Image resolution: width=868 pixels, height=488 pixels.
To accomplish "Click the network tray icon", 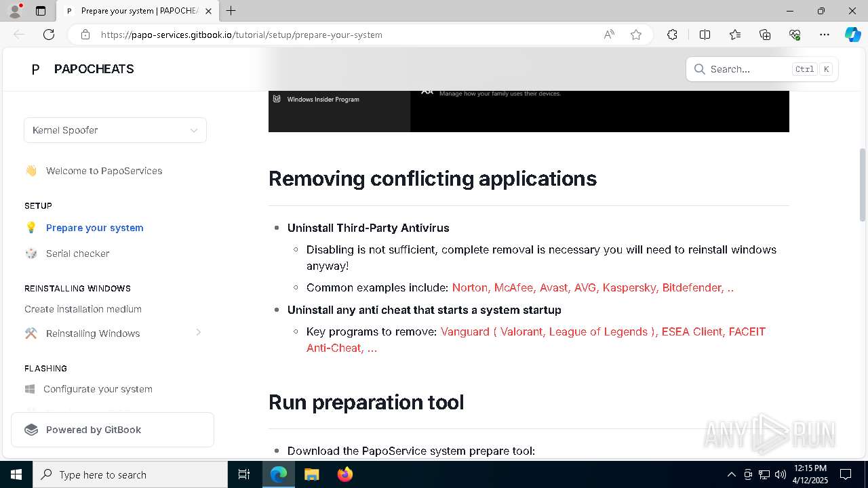I will 764,474.
